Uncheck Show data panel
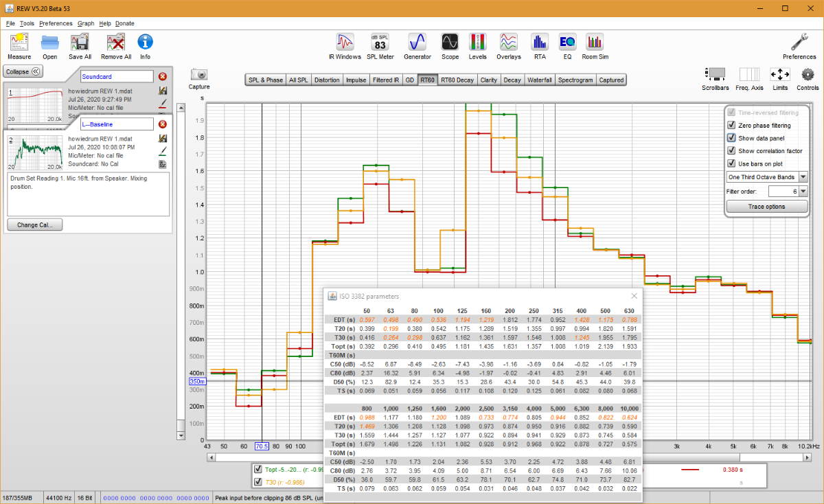The width and height of the screenshot is (824, 504). coord(732,138)
